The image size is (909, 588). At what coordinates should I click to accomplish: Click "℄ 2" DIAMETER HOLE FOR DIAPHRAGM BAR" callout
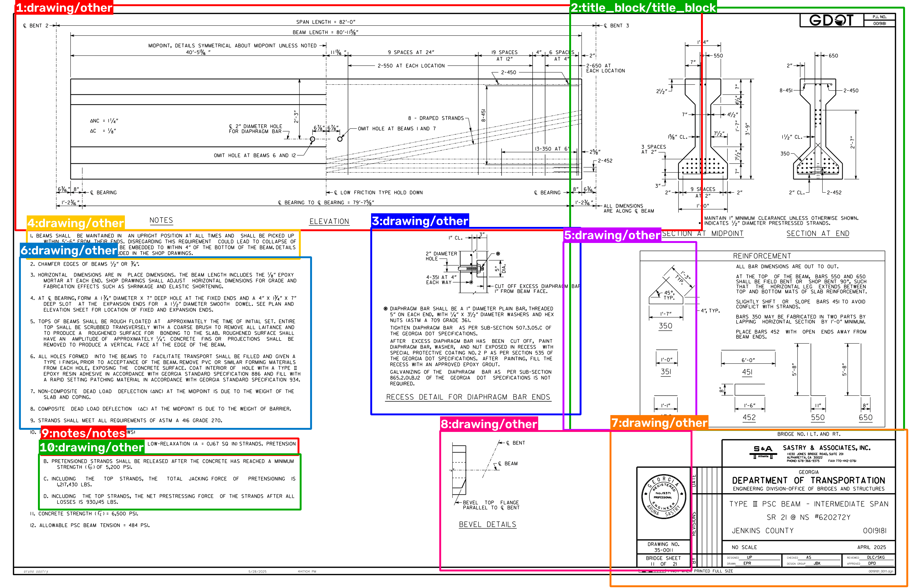[256, 129]
